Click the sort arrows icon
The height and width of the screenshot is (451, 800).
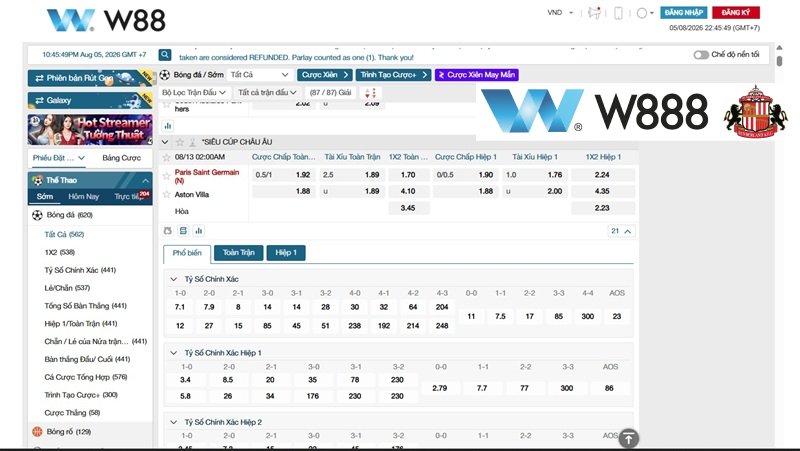[x=370, y=93]
